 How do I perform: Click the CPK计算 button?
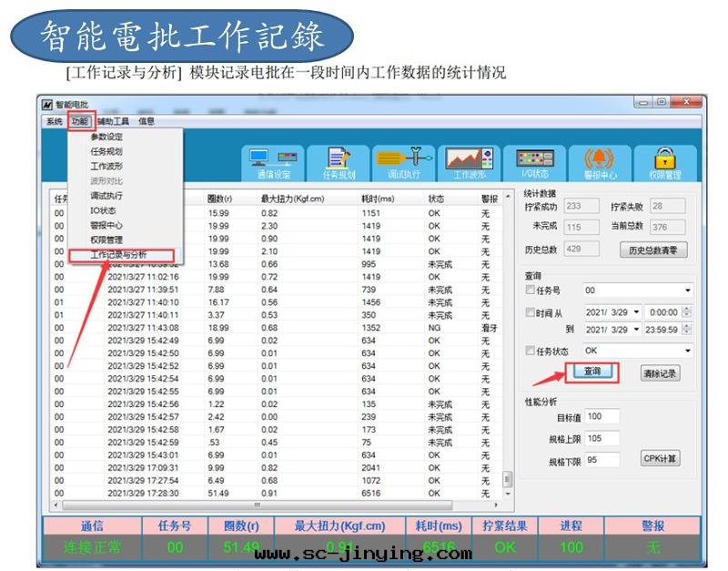660,458
